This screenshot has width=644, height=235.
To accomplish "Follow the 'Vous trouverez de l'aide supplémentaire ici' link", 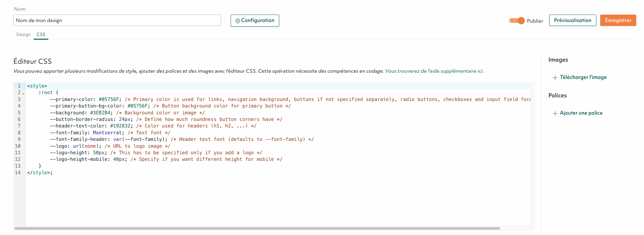I will point(434,71).
